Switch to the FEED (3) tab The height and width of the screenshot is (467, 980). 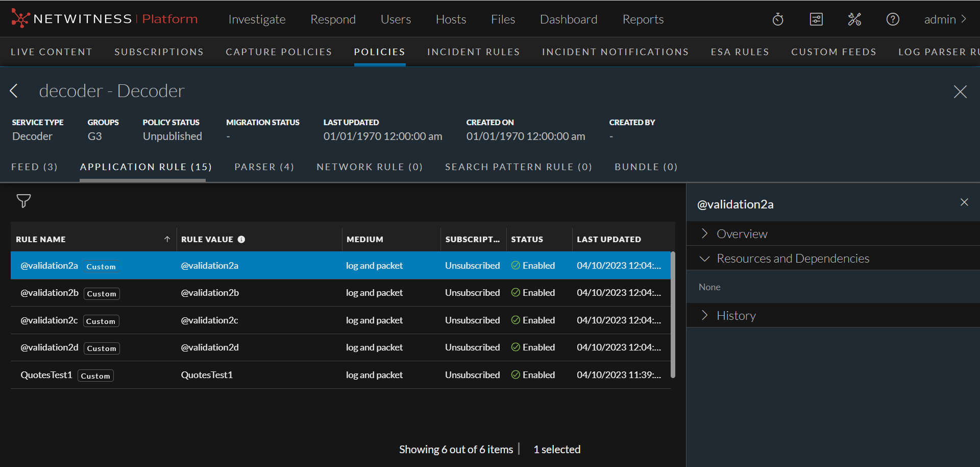[34, 167]
